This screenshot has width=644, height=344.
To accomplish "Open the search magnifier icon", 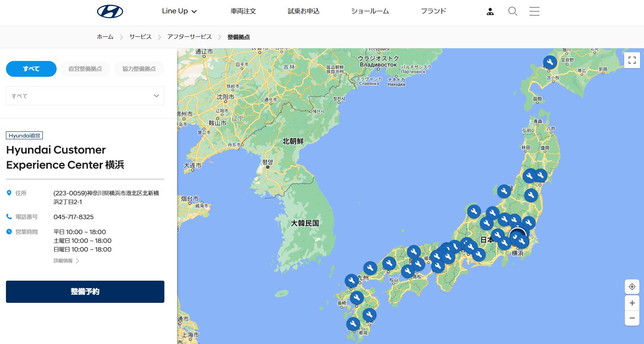I will click(513, 11).
